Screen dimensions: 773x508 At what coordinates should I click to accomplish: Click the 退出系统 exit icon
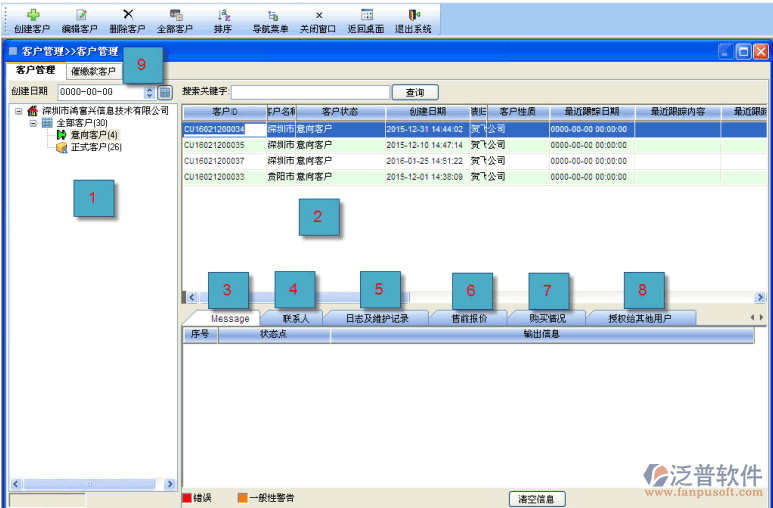click(414, 15)
